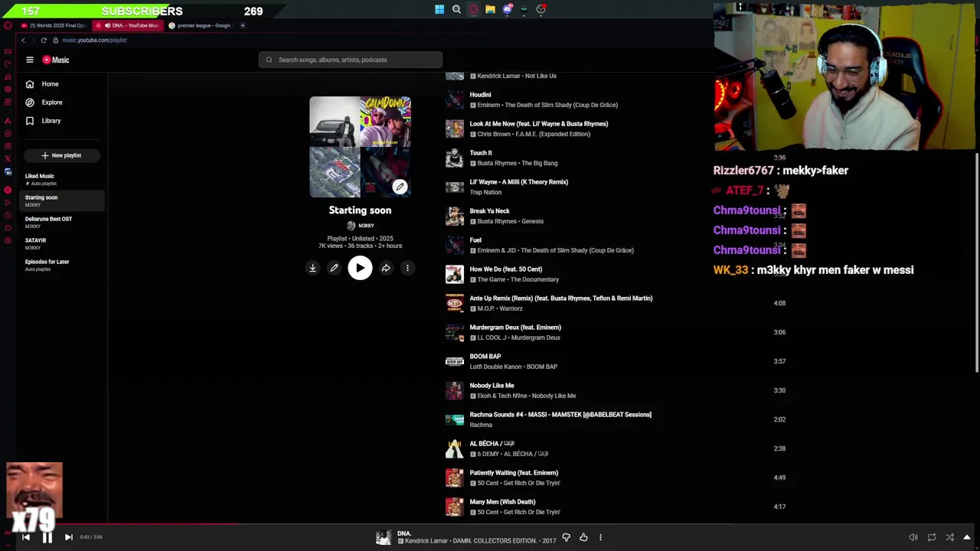
Task: Open player bar more actions menu
Action: [x=600, y=537]
